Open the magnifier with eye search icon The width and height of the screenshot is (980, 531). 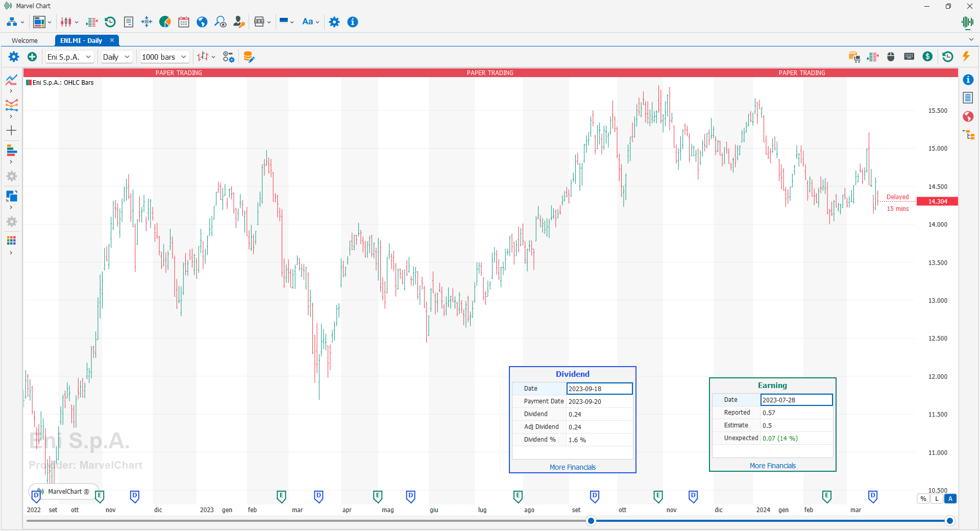(x=220, y=22)
